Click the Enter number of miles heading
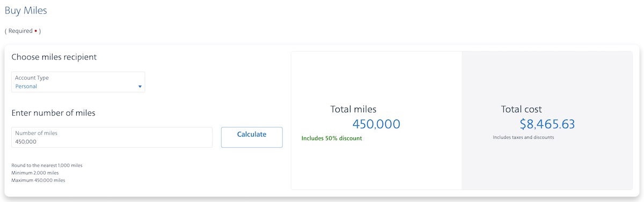 pos(53,113)
